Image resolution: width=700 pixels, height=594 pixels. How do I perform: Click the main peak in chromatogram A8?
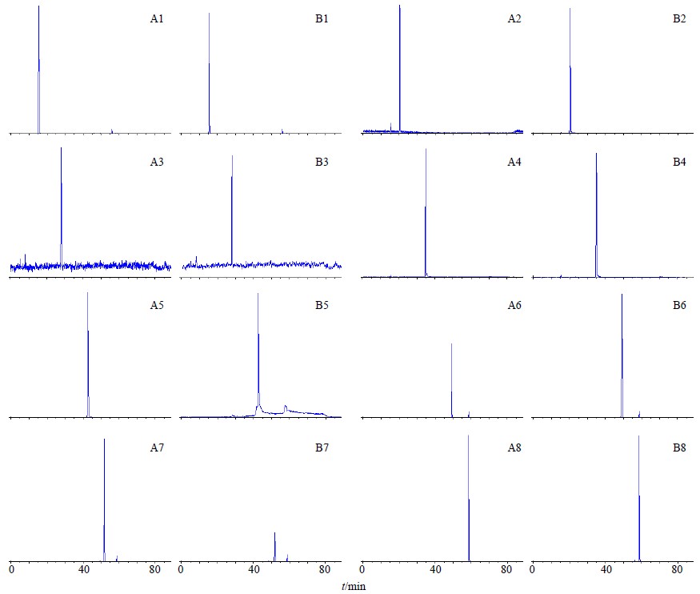click(469, 498)
